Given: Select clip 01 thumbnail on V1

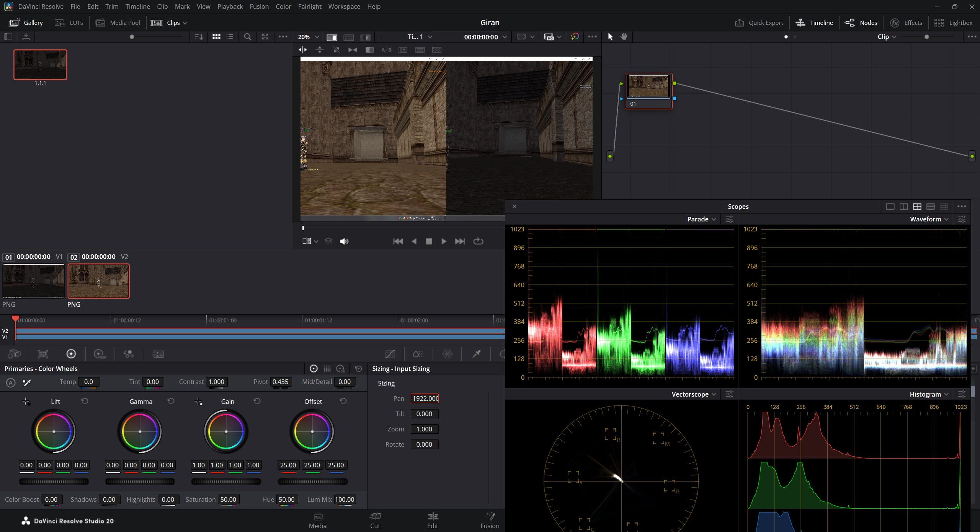Looking at the screenshot, I should coord(33,281).
